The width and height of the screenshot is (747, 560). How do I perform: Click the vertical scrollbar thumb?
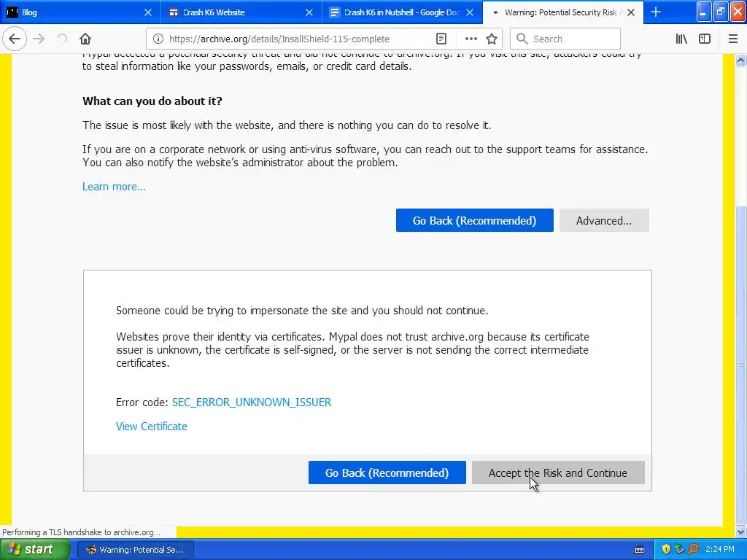click(x=740, y=365)
